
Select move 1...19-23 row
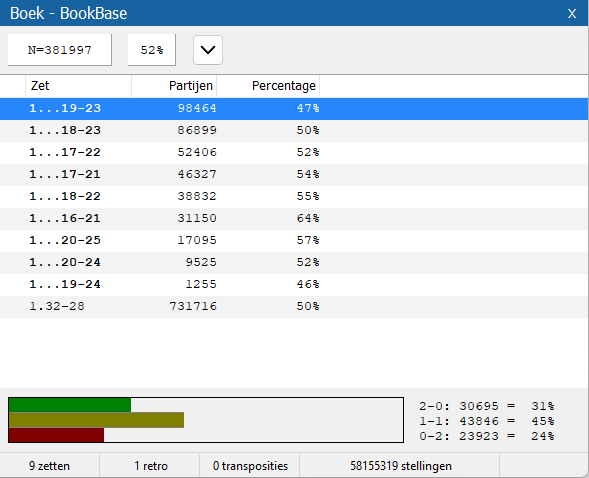point(294,109)
